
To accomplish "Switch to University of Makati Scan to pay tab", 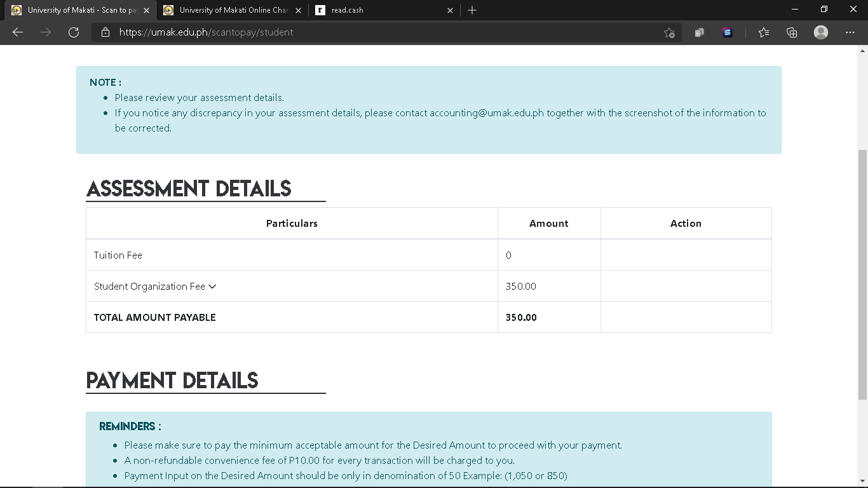I will pos(79,10).
